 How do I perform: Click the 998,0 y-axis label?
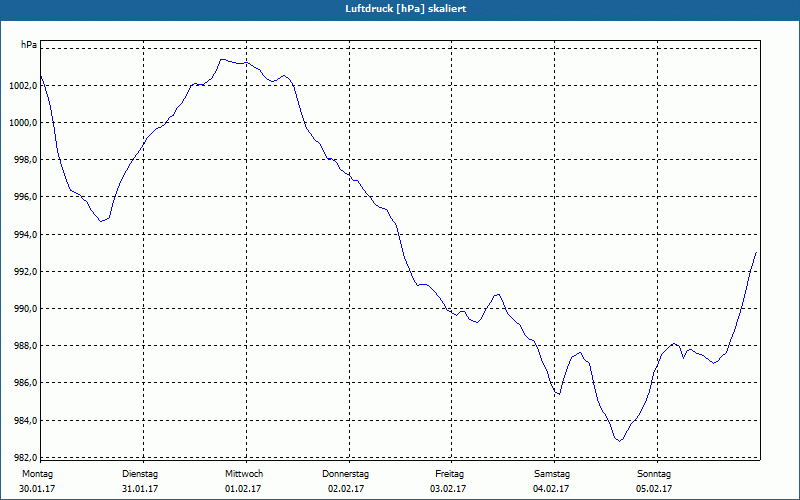(x=25, y=160)
